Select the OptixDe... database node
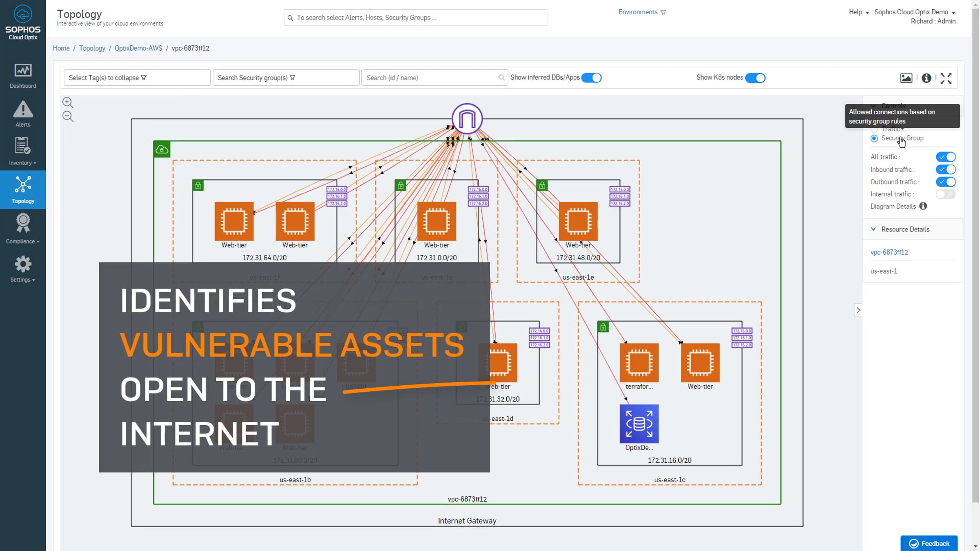 [x=639, y=424]
